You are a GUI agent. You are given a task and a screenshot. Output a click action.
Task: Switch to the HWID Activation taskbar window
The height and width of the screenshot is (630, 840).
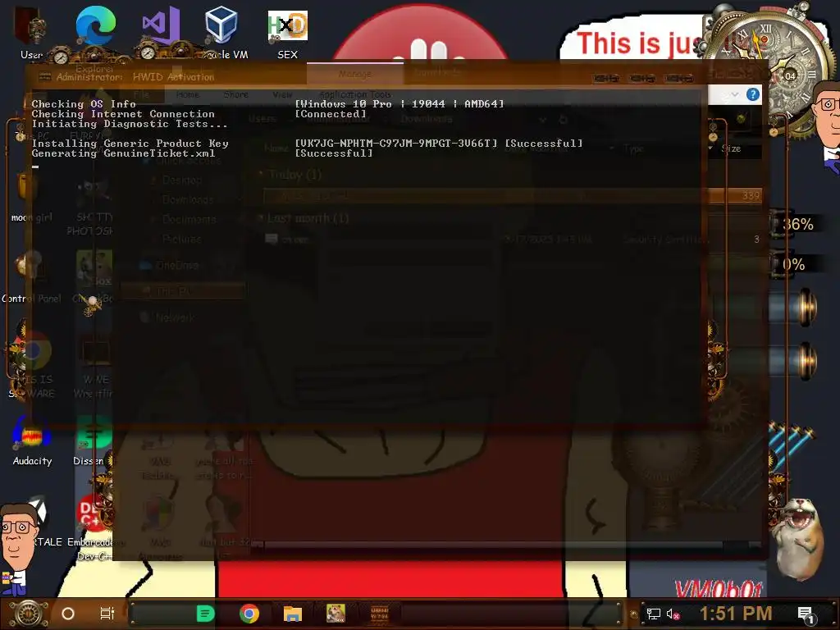pyautogui.click(x=379, y=614)
